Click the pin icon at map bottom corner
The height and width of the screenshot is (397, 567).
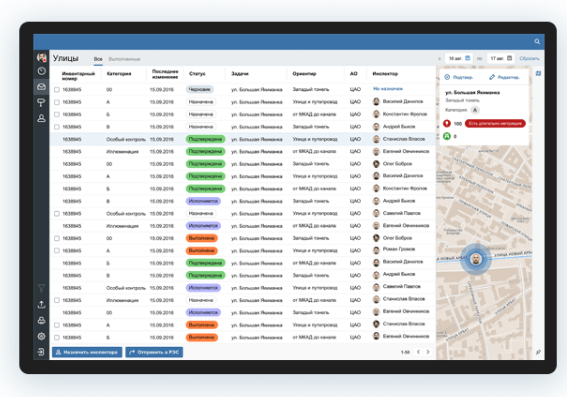[538, 352]
